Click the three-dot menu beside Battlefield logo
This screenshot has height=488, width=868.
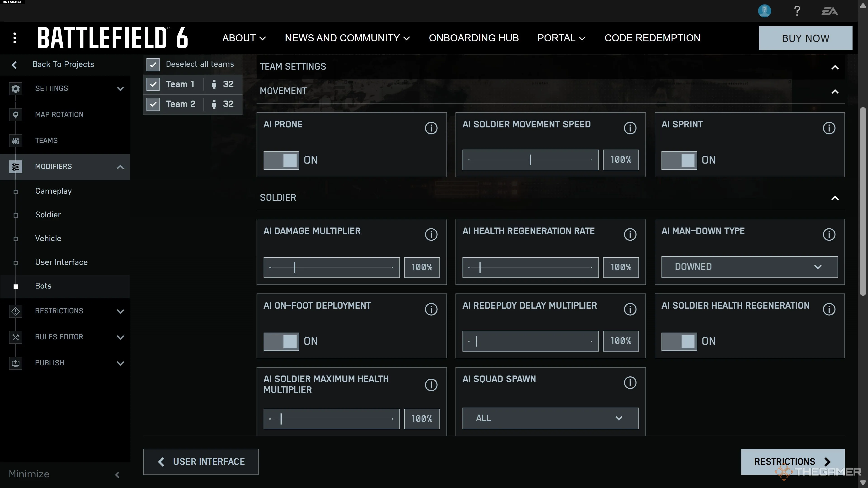pyautogui.click(x=14, y=38)
